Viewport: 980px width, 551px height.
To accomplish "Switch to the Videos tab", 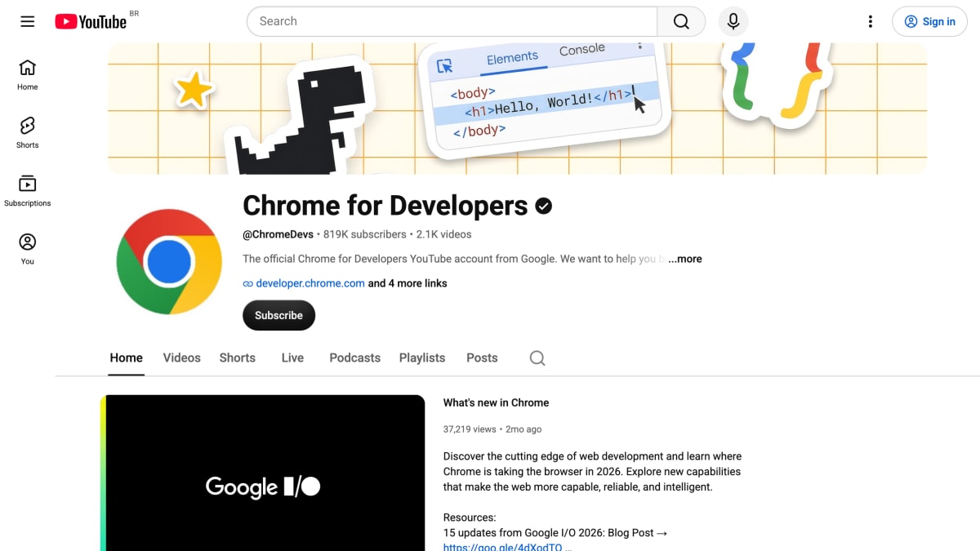I will 181,358.
